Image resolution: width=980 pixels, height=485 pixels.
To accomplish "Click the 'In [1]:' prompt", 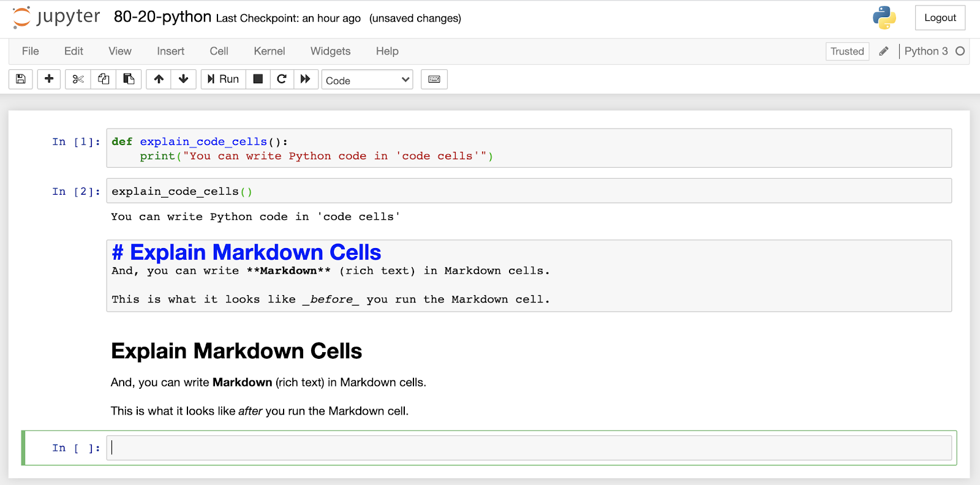I will pos(76,142).
